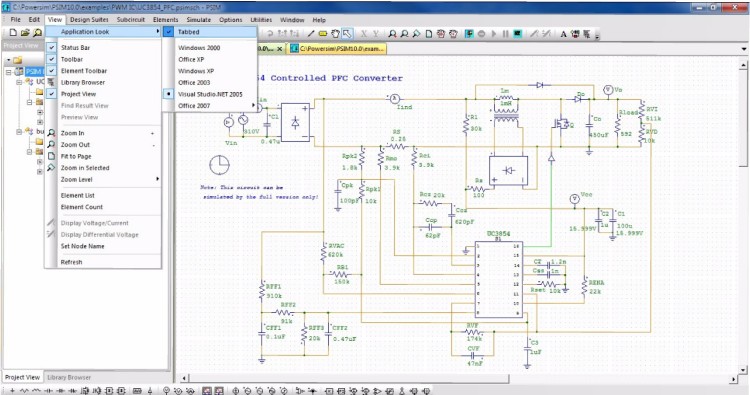Click the Zoom Out toolbar magnifier

coord(405,33)
